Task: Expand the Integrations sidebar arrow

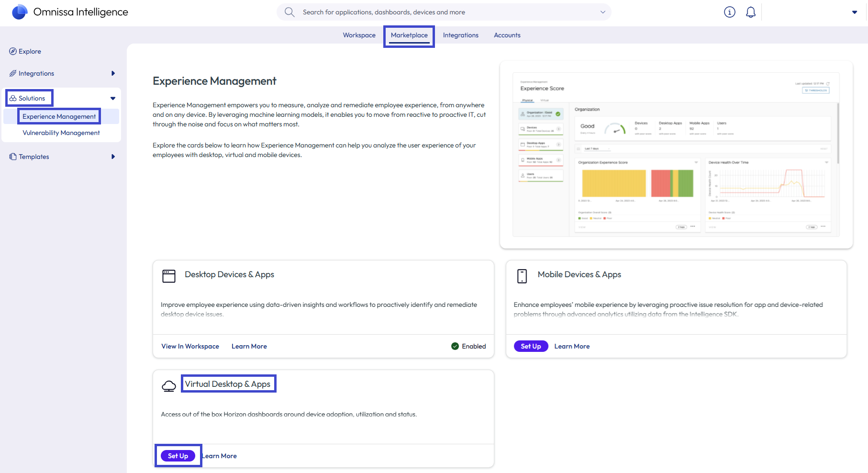Action: click(x=113, y=73)
